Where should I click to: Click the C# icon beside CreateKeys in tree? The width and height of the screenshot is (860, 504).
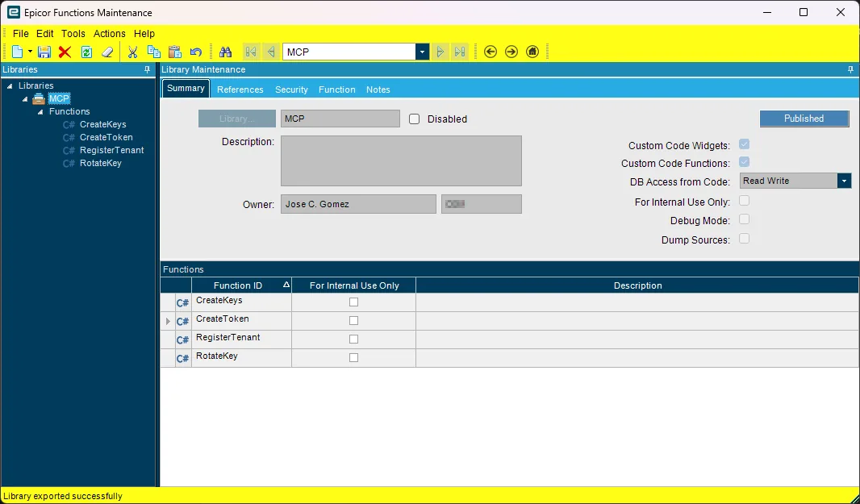click(69, 124)
